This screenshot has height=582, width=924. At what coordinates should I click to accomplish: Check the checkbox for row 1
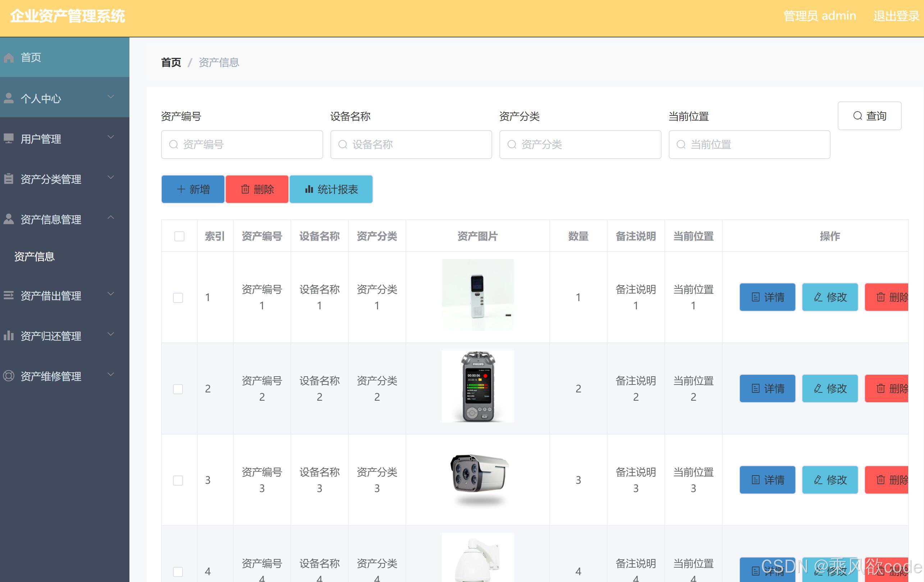[178, 297]
